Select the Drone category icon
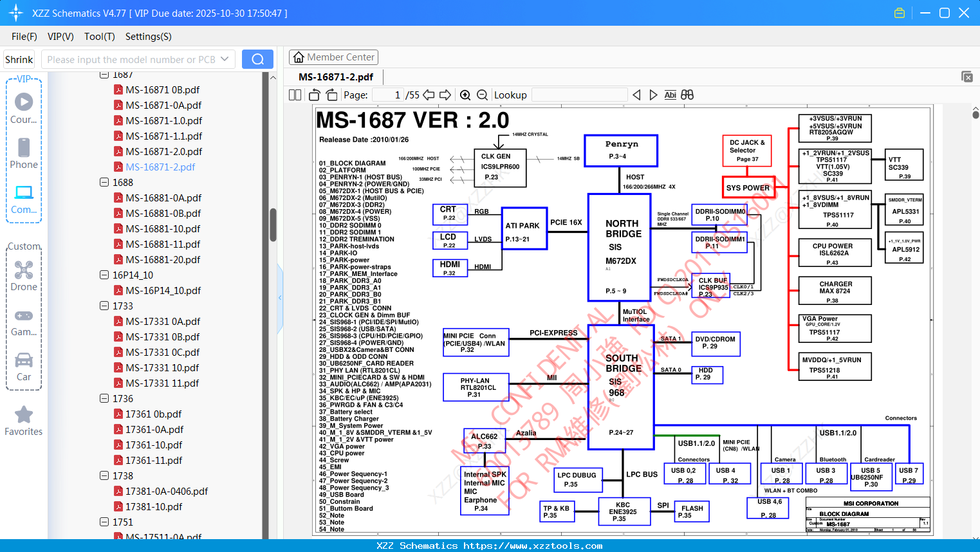Screen dimensions: 980x552 click(24, 270)
